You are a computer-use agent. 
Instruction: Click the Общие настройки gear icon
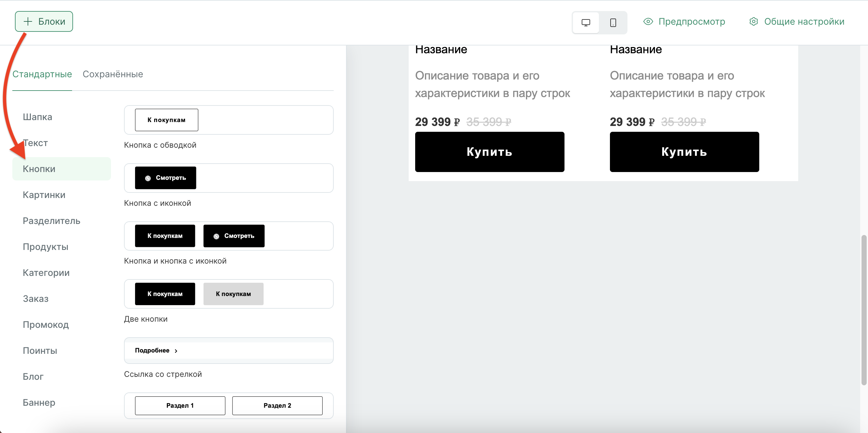[x=753, y=21]
